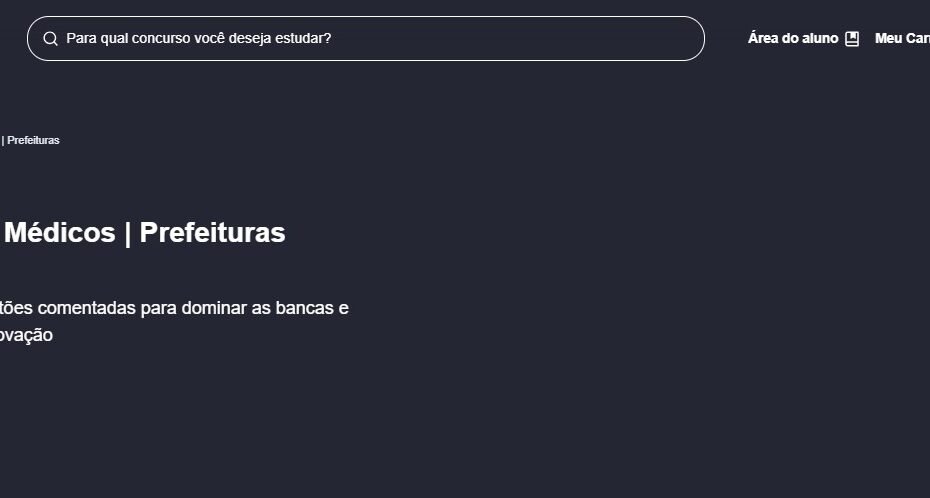Viewport: 930px width, 498px height.
Task: Click the word Médicos in the title
Action: [x=59, y=232]
